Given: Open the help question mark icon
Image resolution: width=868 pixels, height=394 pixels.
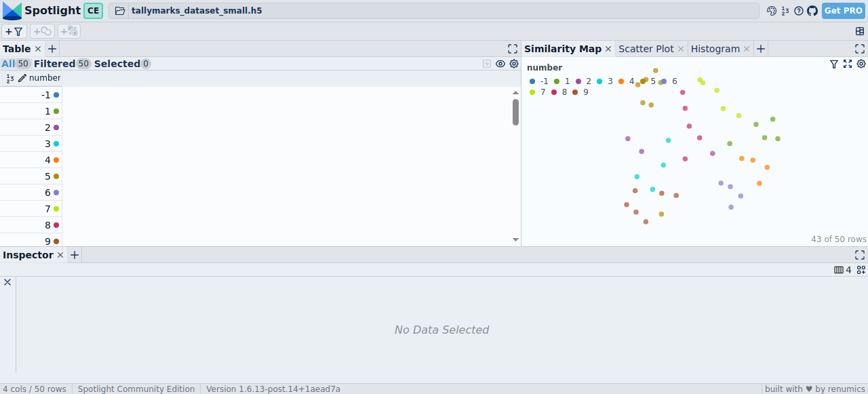Looking at the screenshot, I should [x=799, y=11].
